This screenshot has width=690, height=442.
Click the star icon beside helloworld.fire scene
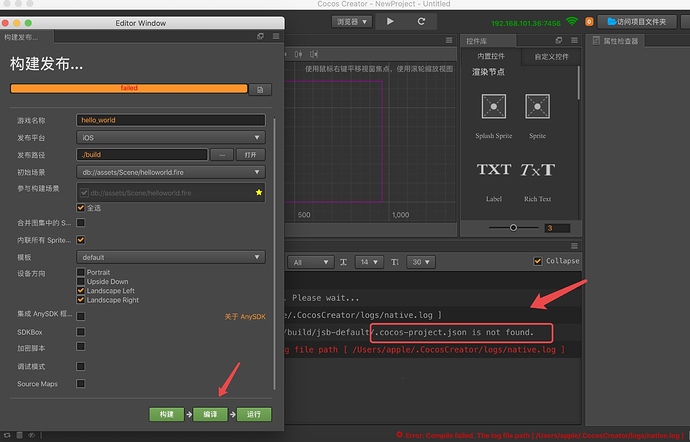coord(259,192)
